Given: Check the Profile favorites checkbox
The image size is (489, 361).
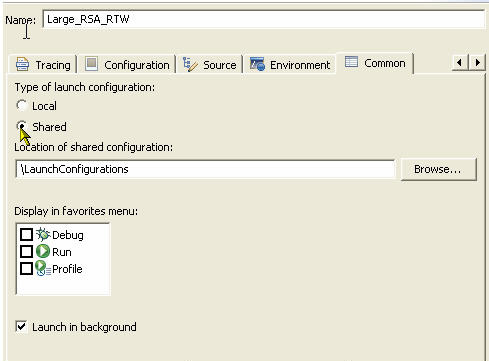Looking at the screenshot, I should click(x=26, y=268).
